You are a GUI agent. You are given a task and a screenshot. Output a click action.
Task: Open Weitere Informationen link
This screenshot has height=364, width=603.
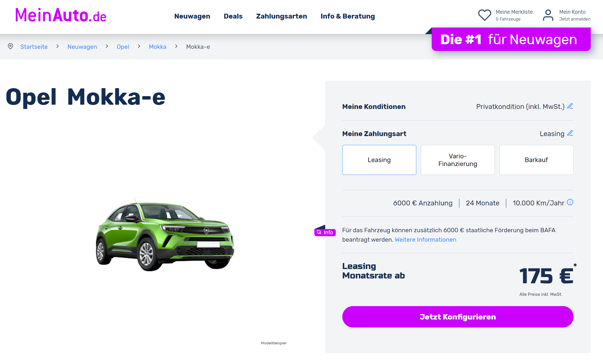coord(425,240)
